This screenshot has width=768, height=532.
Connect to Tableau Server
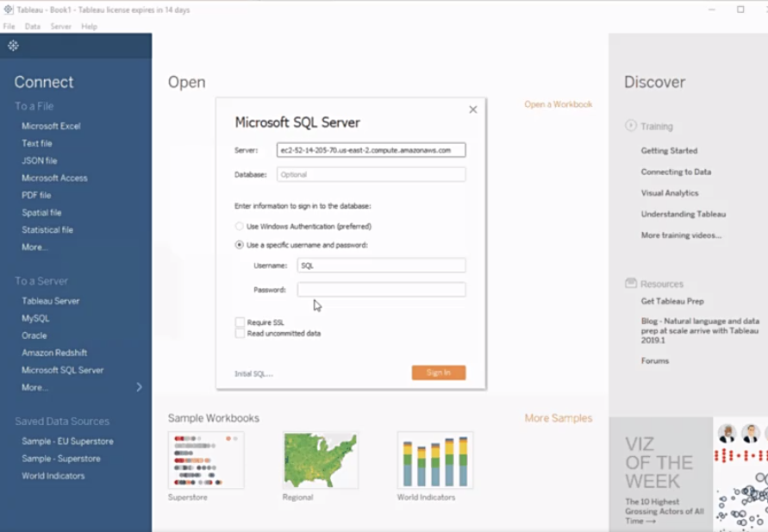[x=51, y=301]
